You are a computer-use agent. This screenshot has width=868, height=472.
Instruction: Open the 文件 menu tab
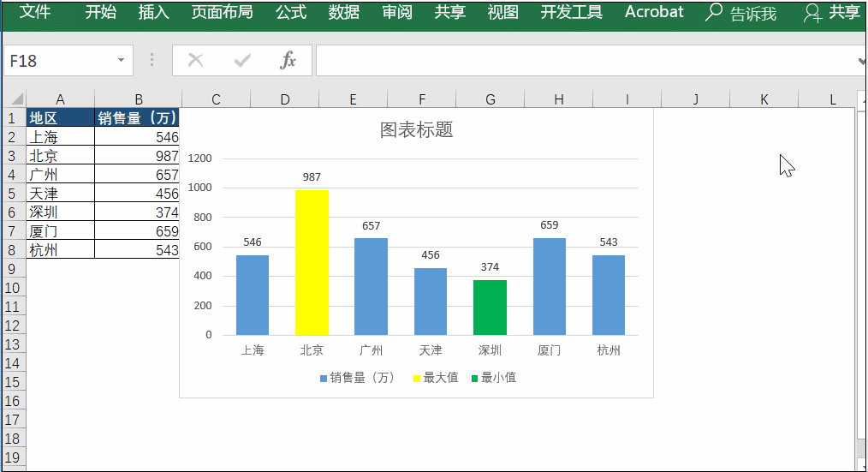coord(34,12)
